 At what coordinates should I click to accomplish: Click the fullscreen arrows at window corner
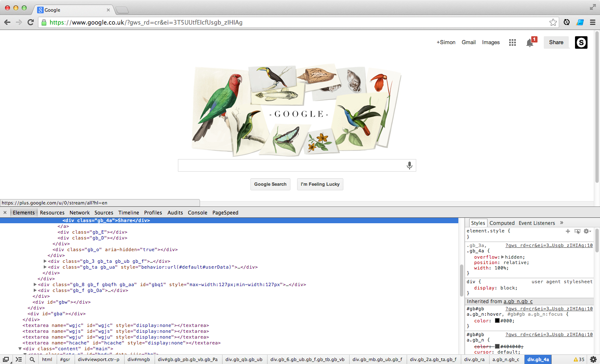(x=592, y=7)
